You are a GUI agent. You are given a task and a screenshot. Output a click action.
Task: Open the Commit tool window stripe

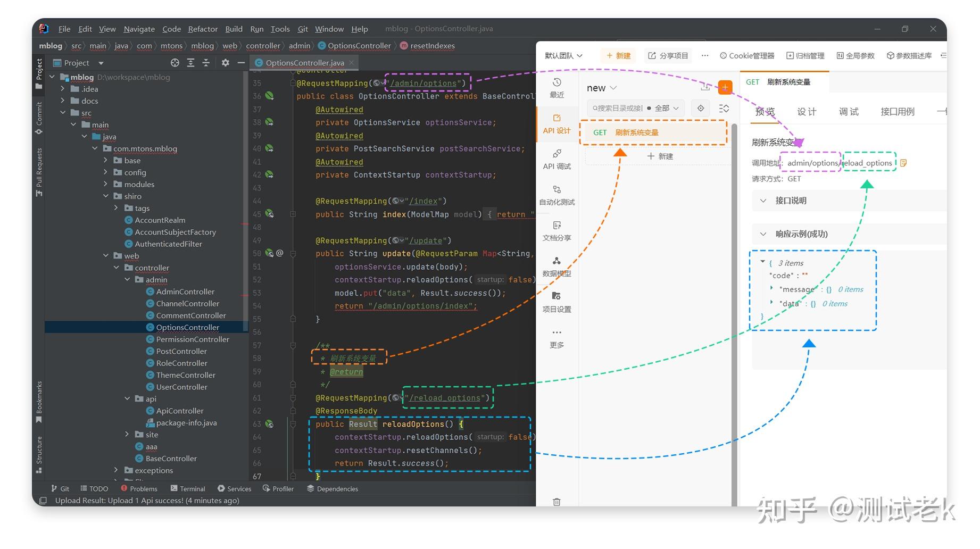[39, 118]
